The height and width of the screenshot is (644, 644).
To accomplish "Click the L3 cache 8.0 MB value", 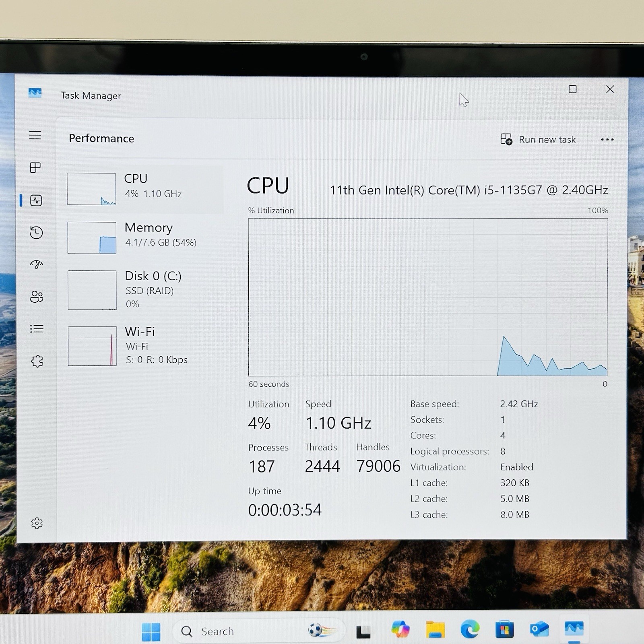I will (514, 514).
